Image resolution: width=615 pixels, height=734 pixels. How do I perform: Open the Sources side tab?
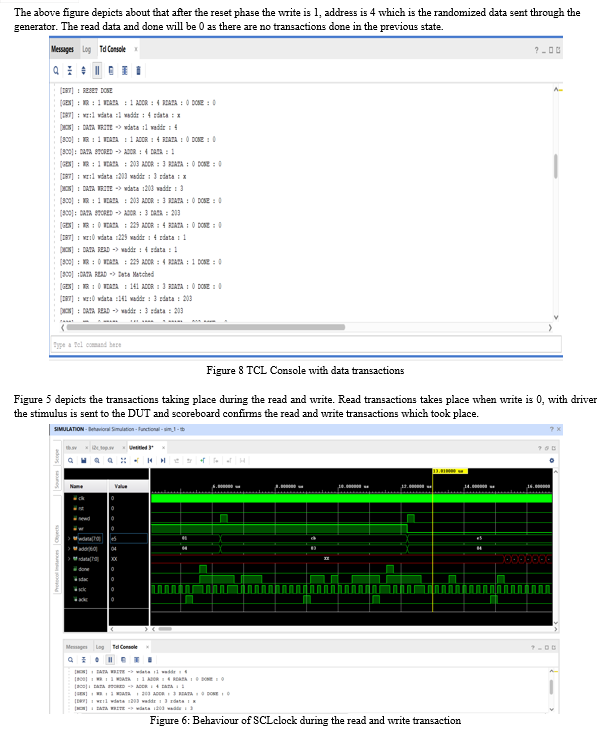pos(57,480)
